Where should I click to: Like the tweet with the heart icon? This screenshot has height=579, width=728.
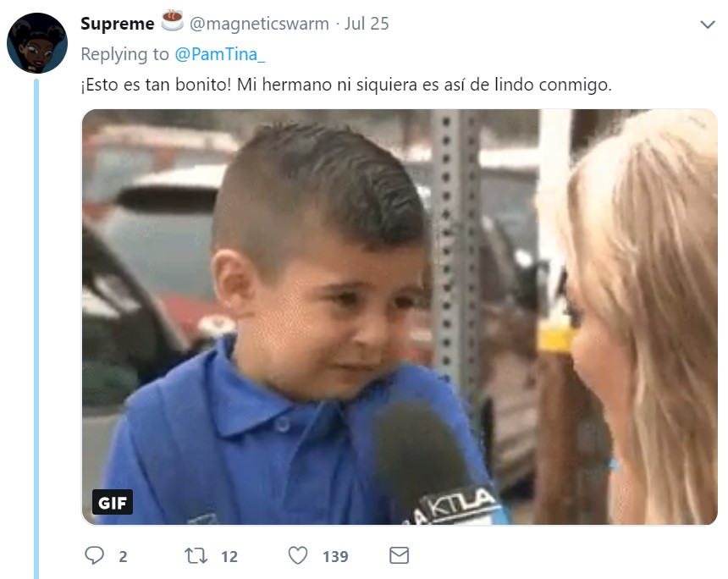[298, 555]
